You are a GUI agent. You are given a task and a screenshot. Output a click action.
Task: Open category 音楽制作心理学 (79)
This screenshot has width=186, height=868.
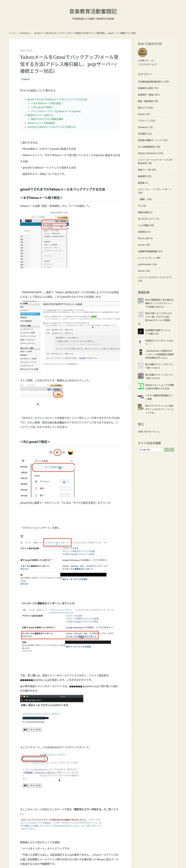click(148, 88)
